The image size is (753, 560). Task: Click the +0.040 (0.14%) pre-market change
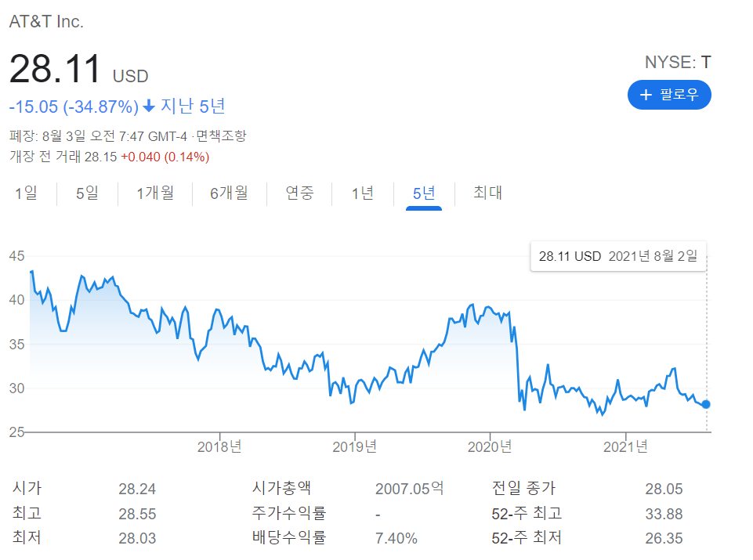(x=165, y=157)
